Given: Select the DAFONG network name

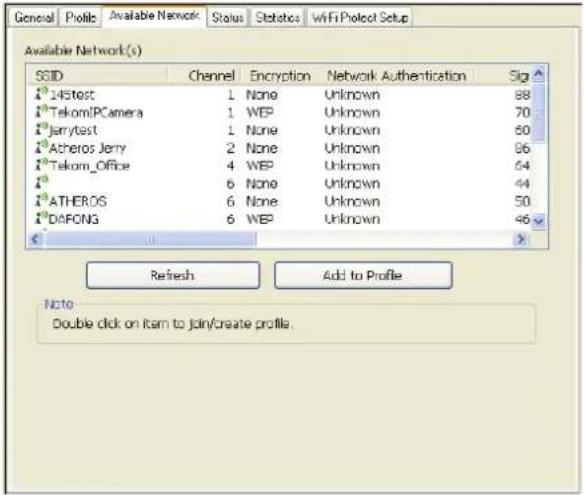Looking at the screenshot, I should 74,219.
